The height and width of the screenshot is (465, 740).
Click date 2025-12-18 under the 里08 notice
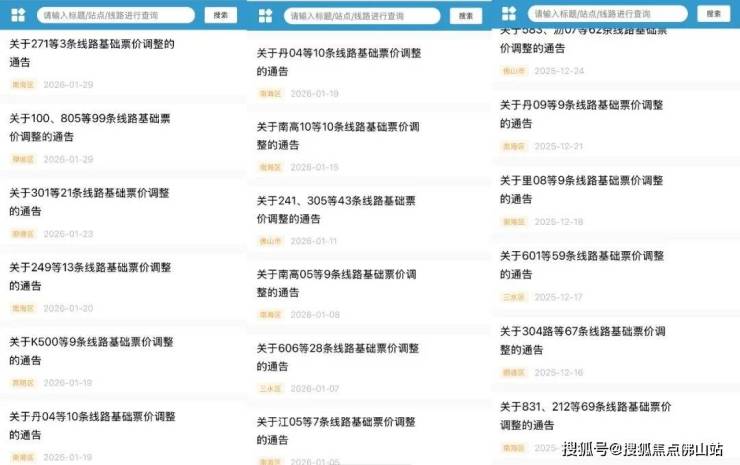(x=559, y=222)
